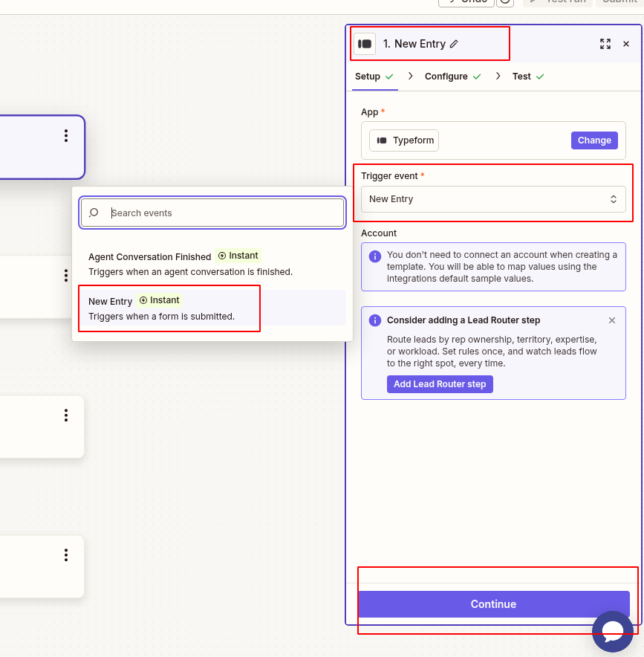644x657 pixels.
Task: Open the kebab menu on the middle step card
Action: 65,275
